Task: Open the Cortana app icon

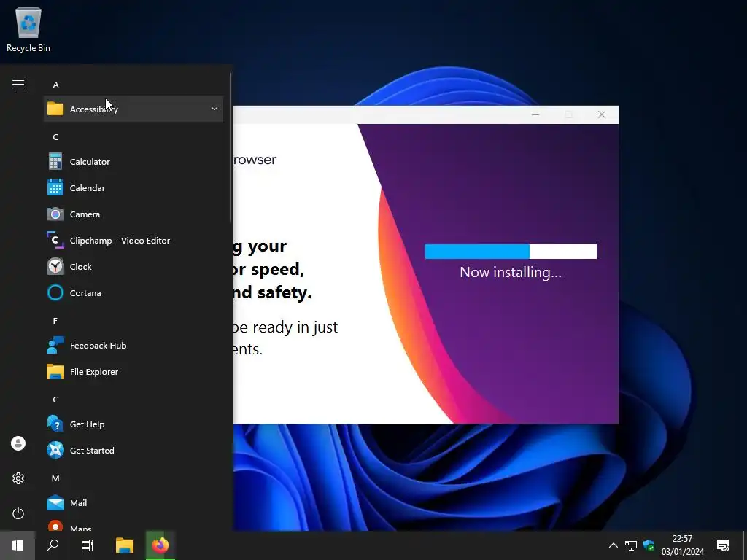Action: click(x=55, y=292)
